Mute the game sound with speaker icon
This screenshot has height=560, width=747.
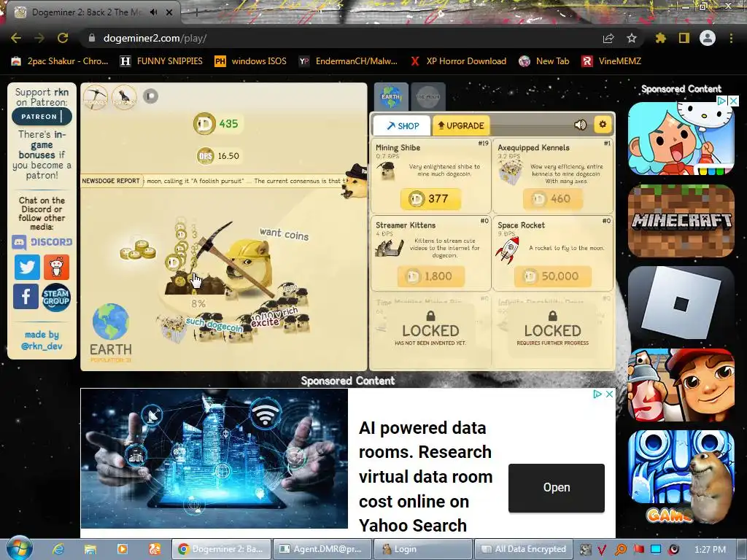point(580,125)
